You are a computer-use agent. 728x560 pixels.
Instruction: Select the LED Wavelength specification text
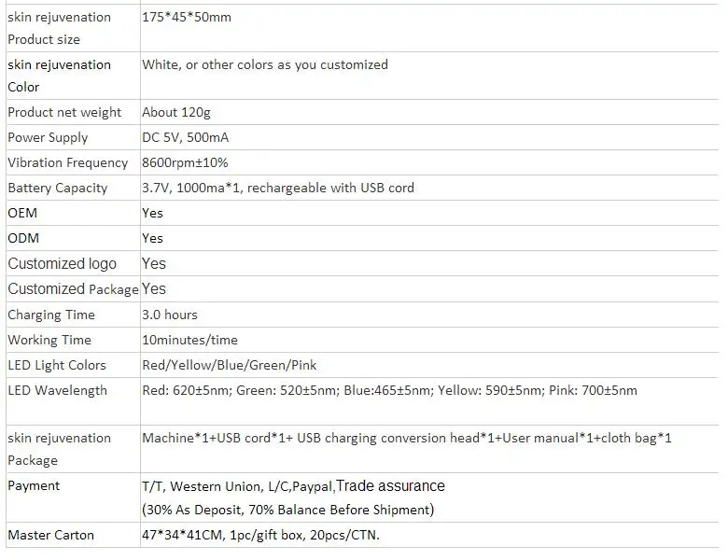pos(389,390)
